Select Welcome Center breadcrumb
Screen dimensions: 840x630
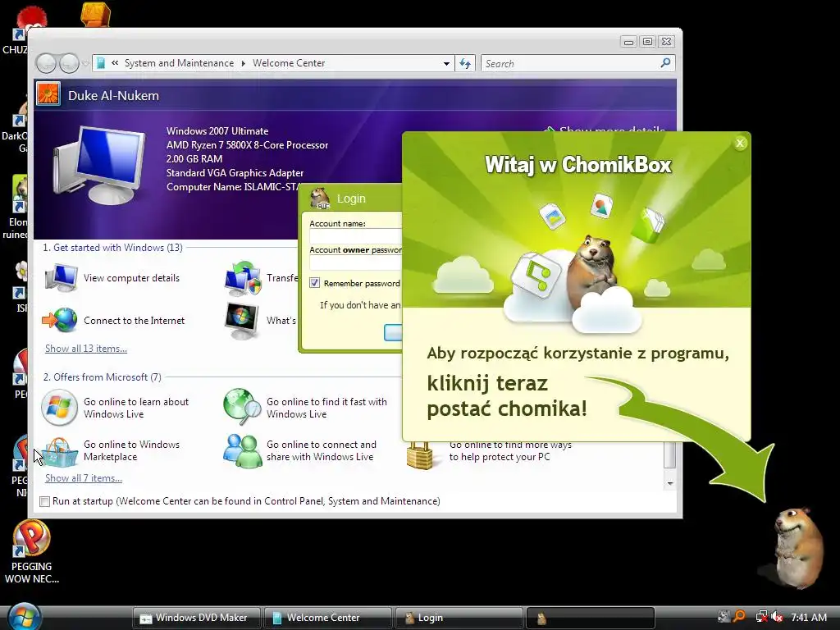point(289,63)
